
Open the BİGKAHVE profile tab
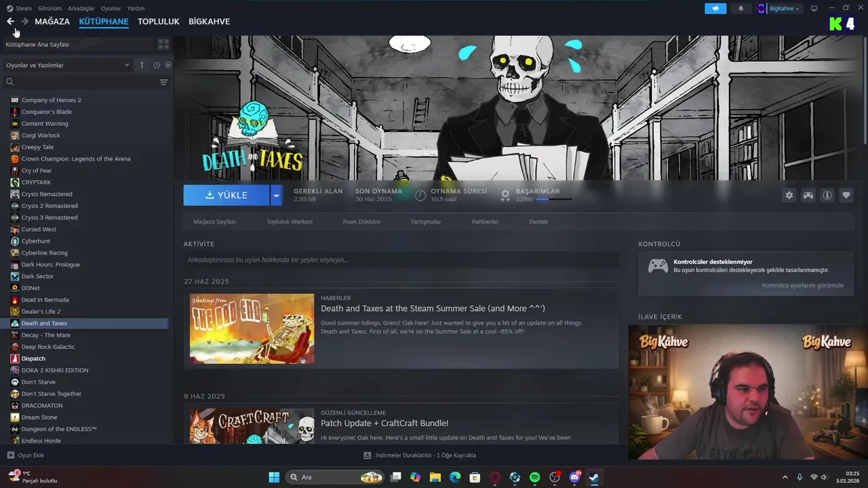pyautogui.click(x=209, y=22)
